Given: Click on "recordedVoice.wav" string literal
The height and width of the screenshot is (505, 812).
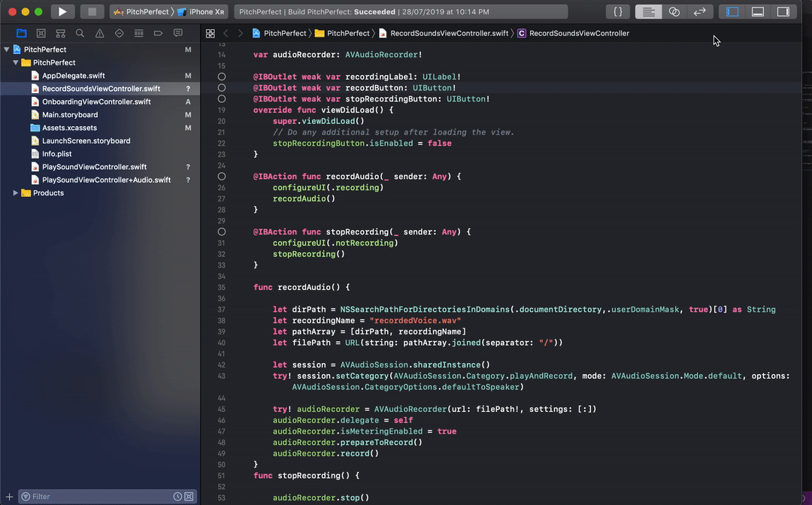Looking at the screenshot, I should (x=415, y=320).
